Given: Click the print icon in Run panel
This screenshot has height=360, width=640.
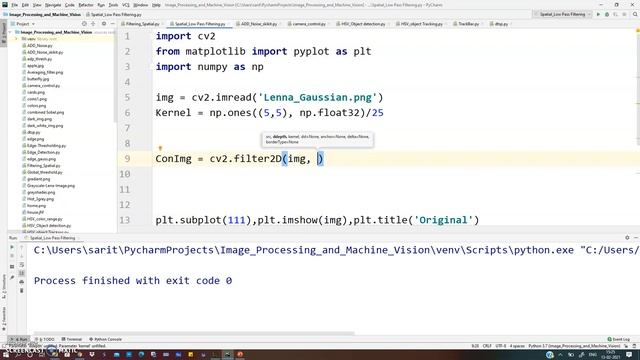Looking at the screenshot, I should 21,282.
